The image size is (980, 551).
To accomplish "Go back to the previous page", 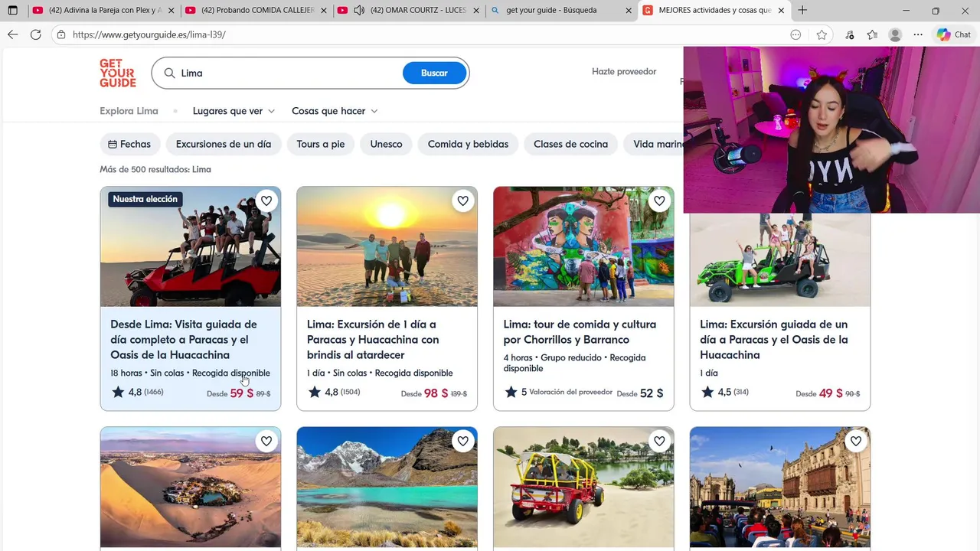I will (x=13, y=34).
